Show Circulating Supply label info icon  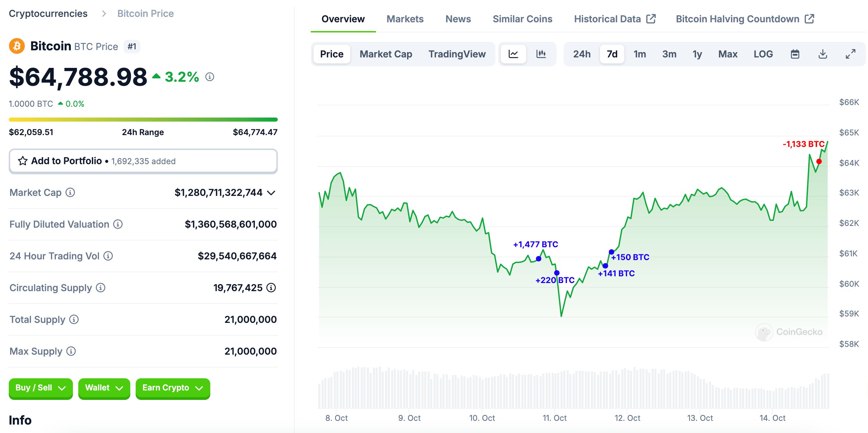(x=101, y=288)
